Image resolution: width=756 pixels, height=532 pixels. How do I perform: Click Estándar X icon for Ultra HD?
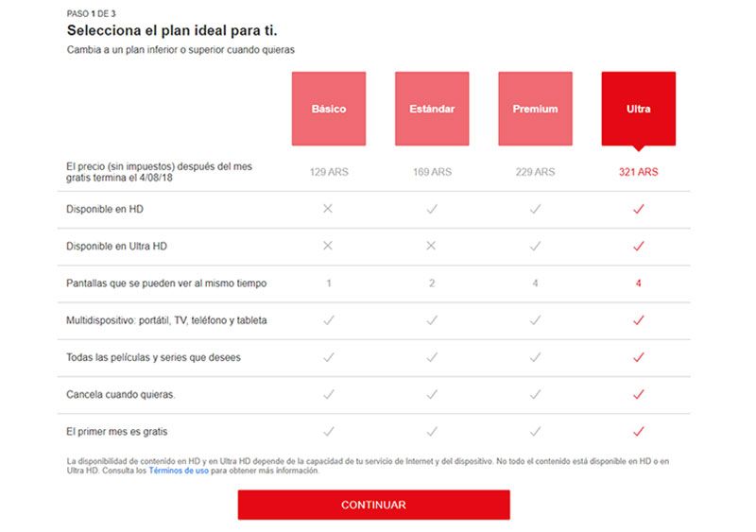click(x=432, y=246)
